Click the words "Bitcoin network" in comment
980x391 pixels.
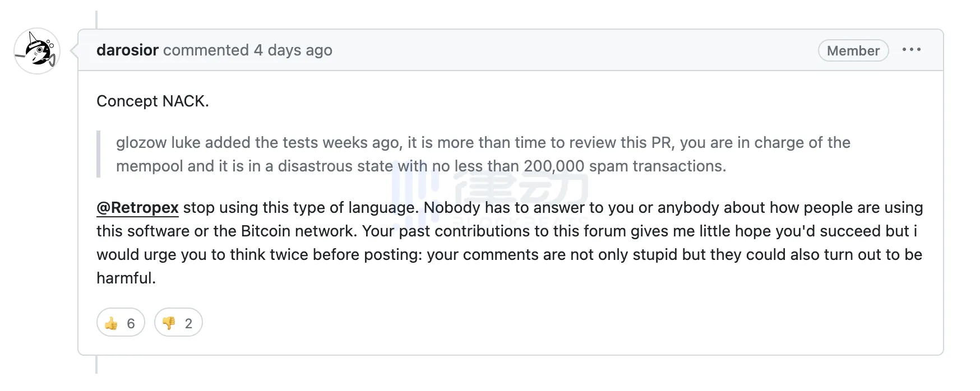pyautogui.click(x=299, y=231)
